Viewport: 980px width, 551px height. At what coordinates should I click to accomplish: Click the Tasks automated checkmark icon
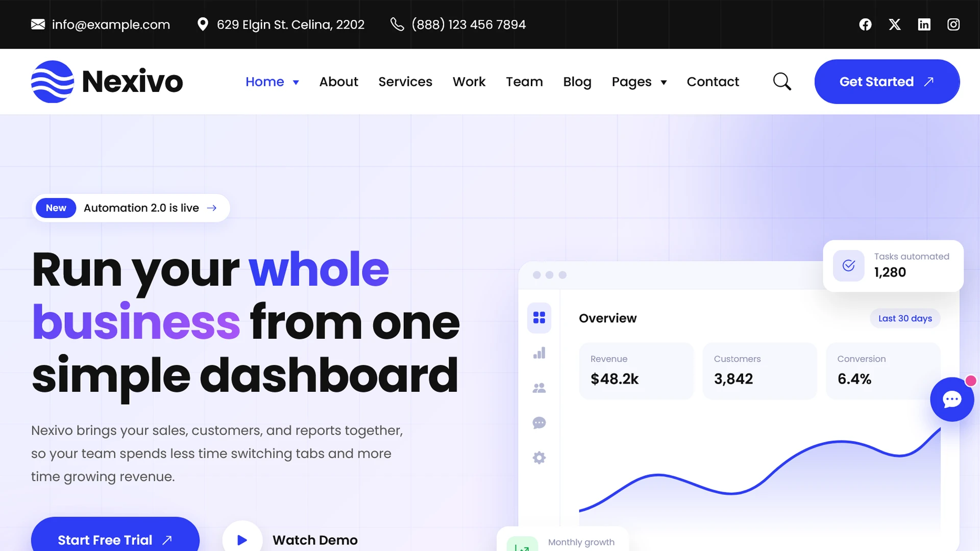coord(849,265)
